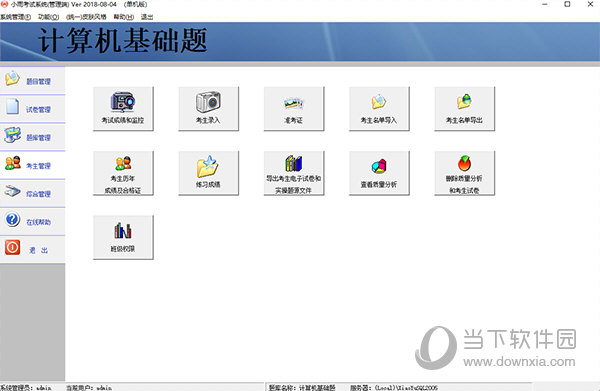Image resolution: width=600 pixels, height=391 pixels.
Task: Maximize the exam system window
Action: (x=567, y=4)
